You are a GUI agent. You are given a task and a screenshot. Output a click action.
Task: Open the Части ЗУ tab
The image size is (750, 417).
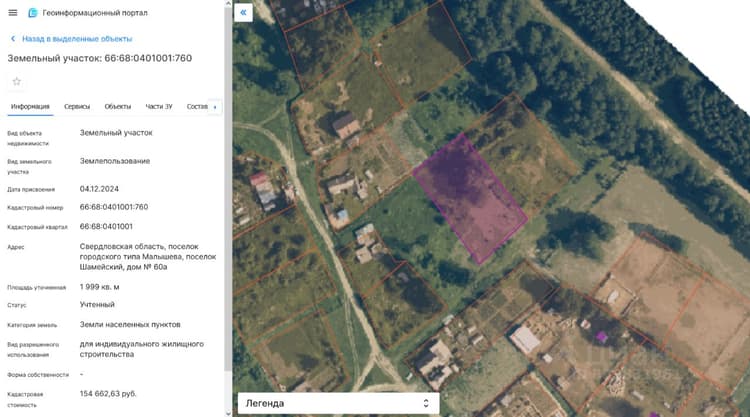click(x=159, y=106)
